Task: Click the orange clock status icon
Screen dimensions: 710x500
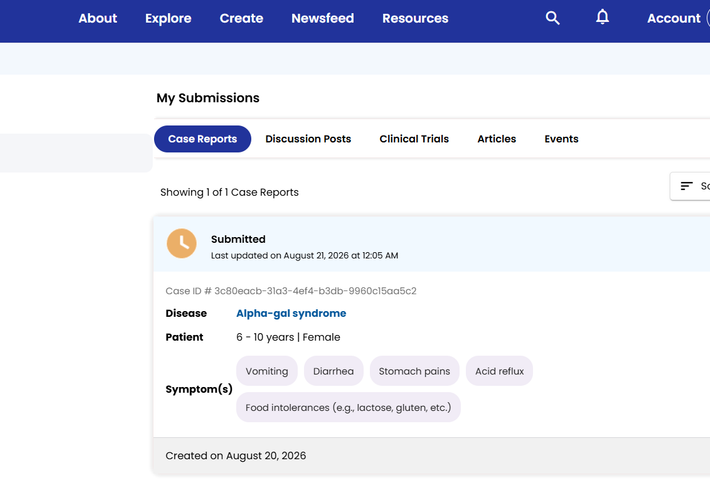Action: point(182,243)
